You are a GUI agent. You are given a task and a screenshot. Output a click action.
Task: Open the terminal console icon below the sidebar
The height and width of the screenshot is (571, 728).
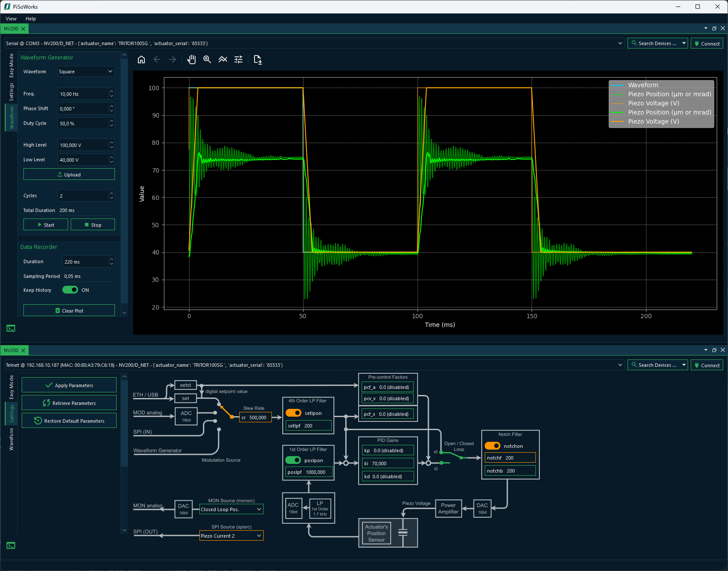pyautogui.click(x=10, y=328)
